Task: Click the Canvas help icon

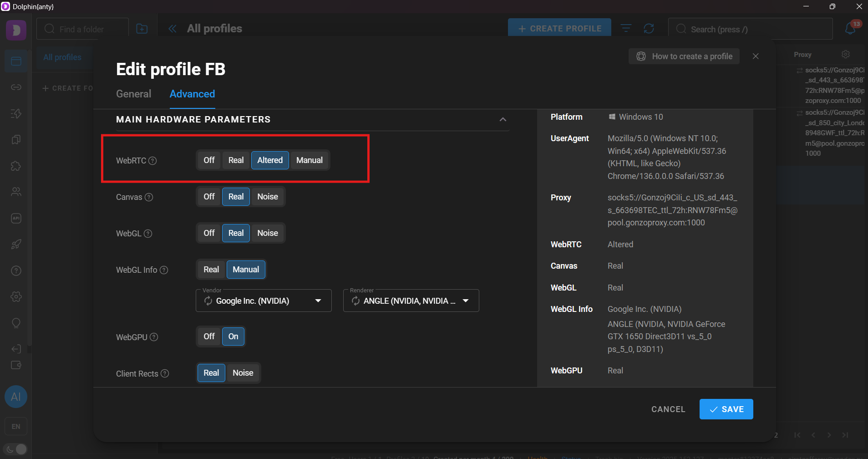Action: coord(149,197)
